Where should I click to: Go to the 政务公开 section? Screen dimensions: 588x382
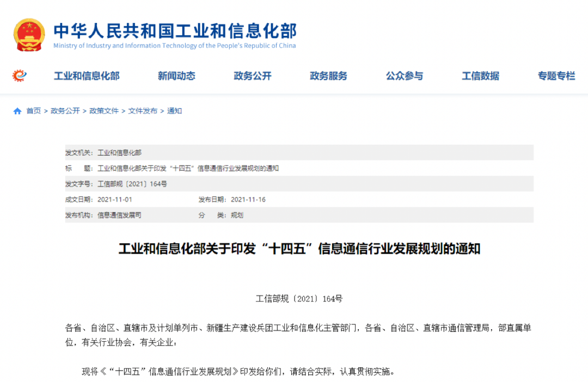click(253, 76)
